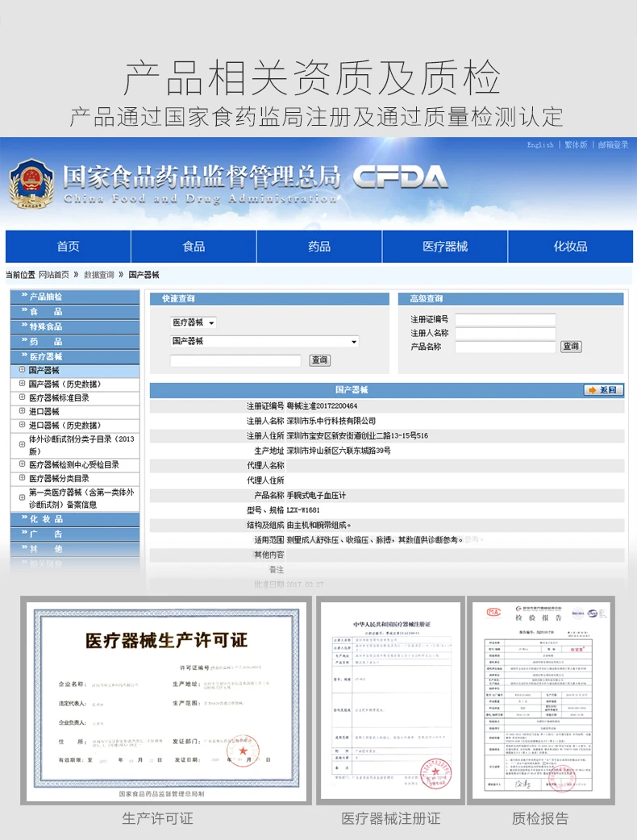
Task: Go to 数据查询 in the breadcrumb
Action: [99, 275]
